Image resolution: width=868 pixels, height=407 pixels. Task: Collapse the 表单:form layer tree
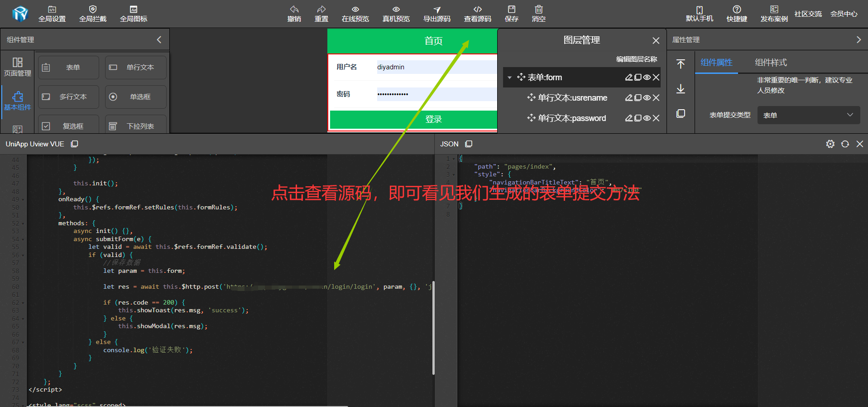509,78
